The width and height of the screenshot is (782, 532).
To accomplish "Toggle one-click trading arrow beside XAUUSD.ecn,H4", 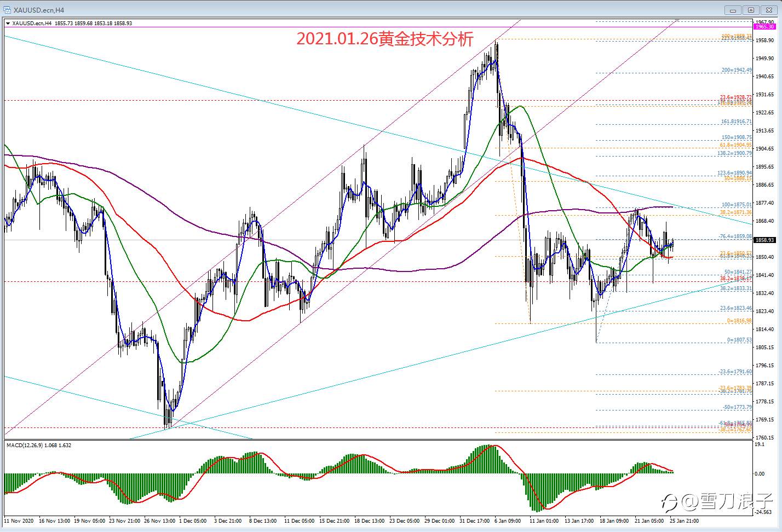I will 8,24.
